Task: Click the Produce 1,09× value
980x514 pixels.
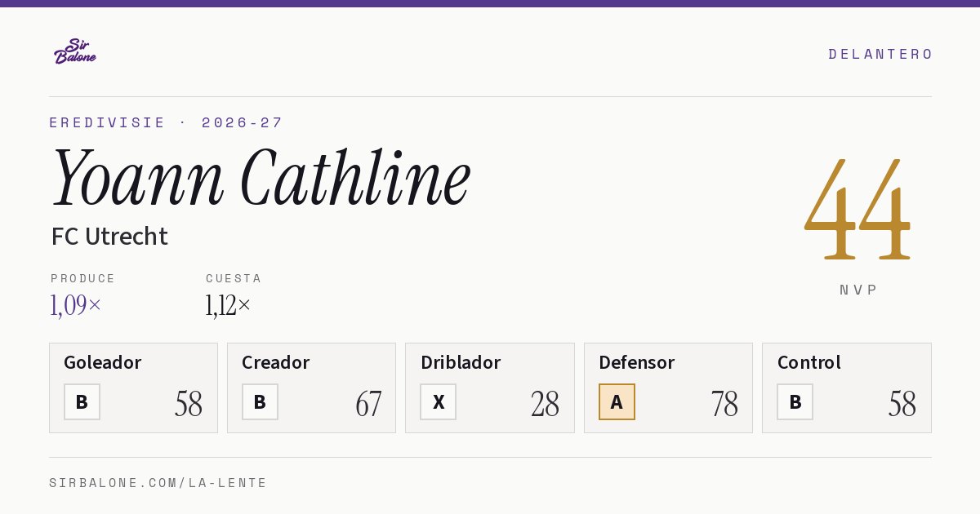Action: (76, 305)
